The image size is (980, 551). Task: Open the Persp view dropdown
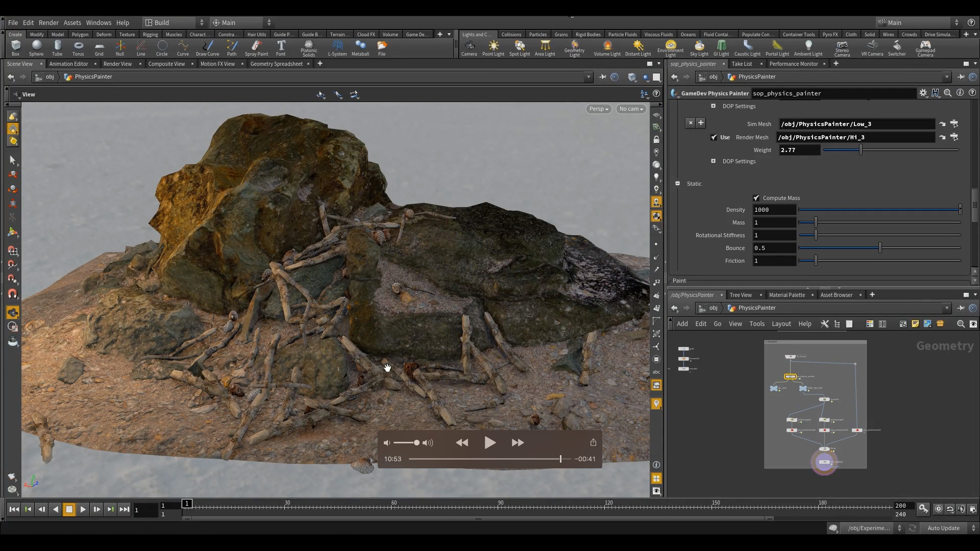coord(598,109)
